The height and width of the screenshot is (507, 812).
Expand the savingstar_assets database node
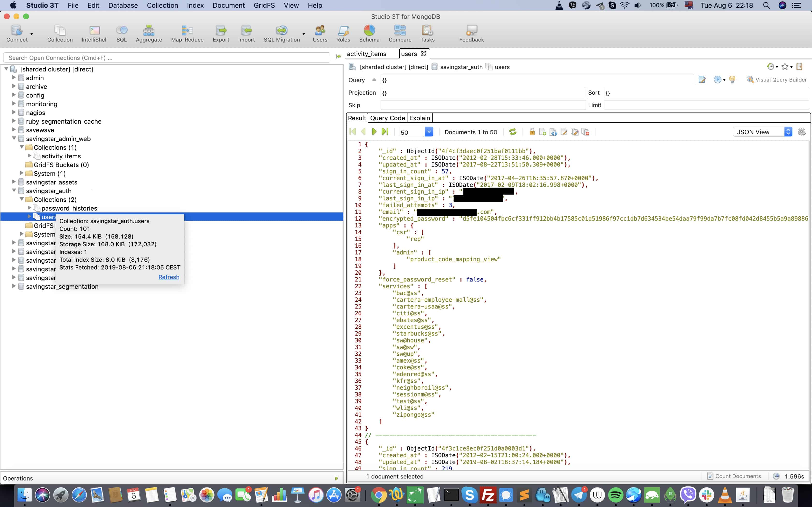click(x=14, y=182)
